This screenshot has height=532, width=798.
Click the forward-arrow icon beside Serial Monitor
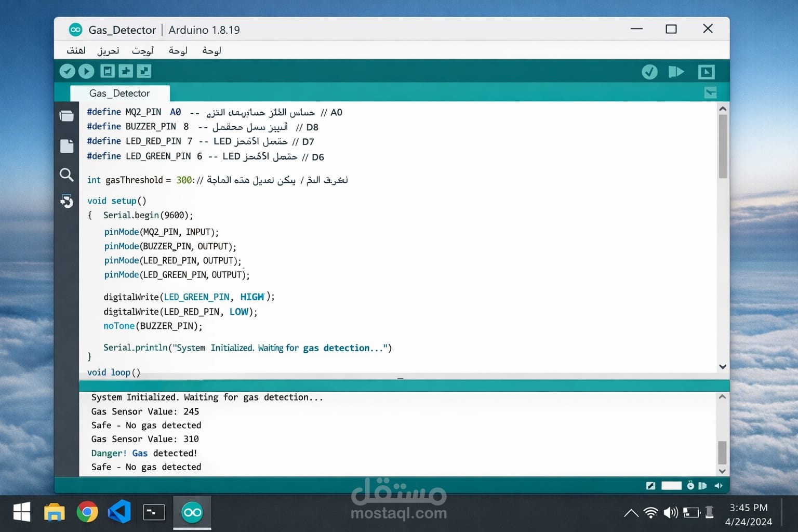[676, 72]
